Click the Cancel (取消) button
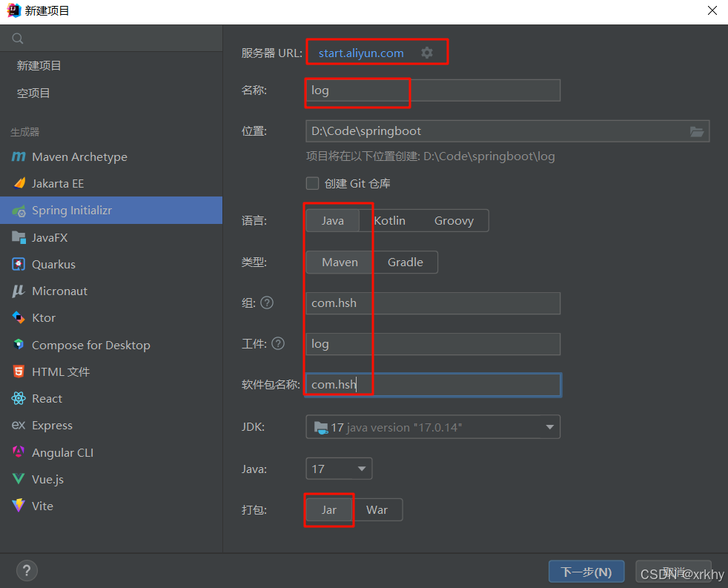Screen dimensions: 728x588 tap(674, 572)
